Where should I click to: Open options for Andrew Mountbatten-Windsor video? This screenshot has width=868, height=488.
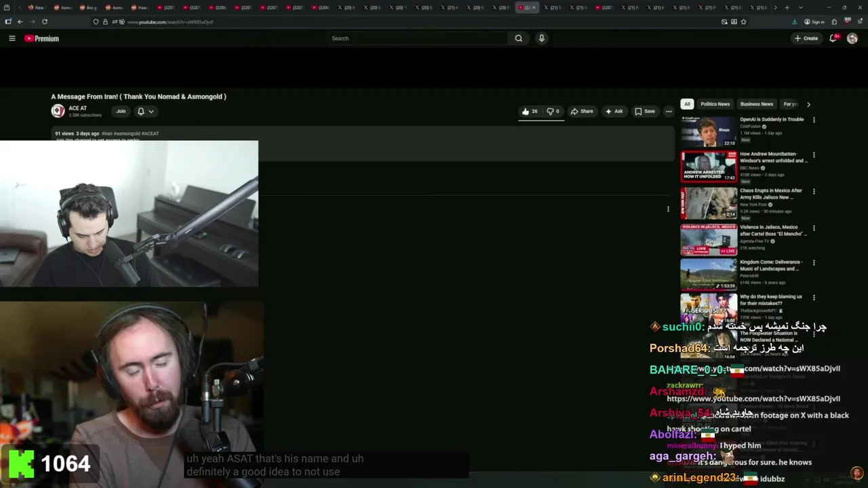coord(814,155)
